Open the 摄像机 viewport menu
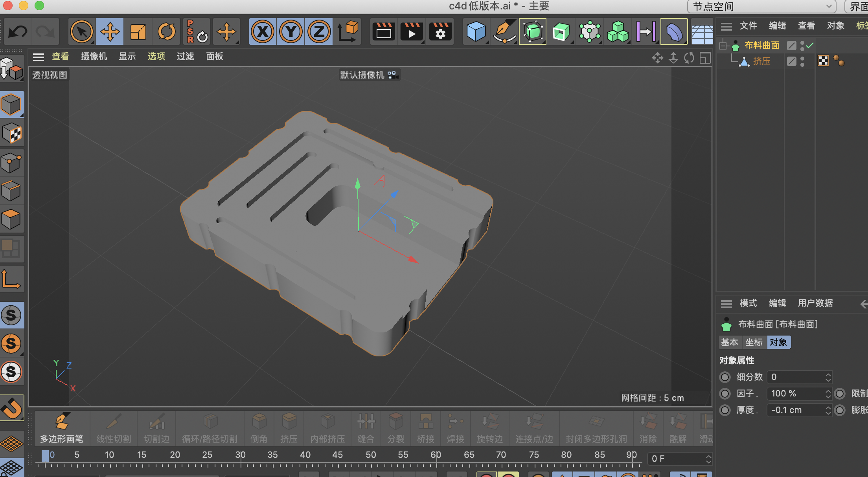The image size is (868, 477). coord(94,57)
